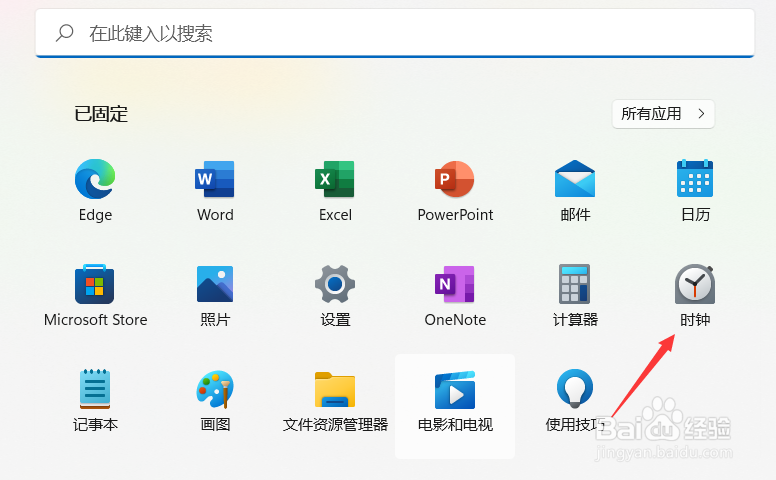Viewport: 776px width, 480px height.
Task: Open 电影和电视 movies app
Action: (x=455, y=390)
